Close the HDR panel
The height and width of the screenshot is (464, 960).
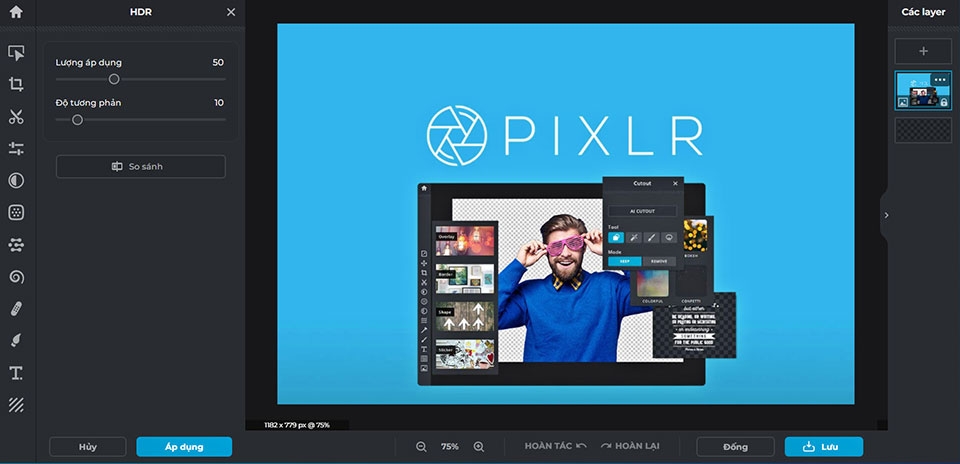click(231, 12)
